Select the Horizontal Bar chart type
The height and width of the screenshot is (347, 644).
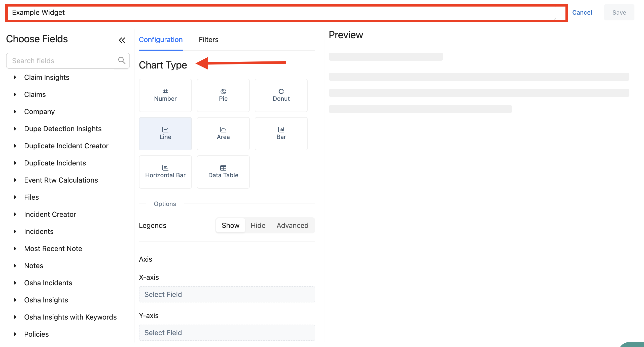point(165,172)
